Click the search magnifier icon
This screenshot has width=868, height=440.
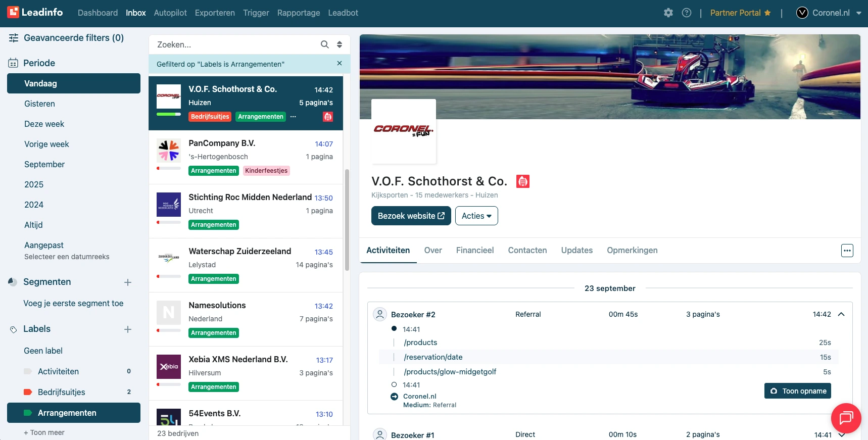pos(325,44)
